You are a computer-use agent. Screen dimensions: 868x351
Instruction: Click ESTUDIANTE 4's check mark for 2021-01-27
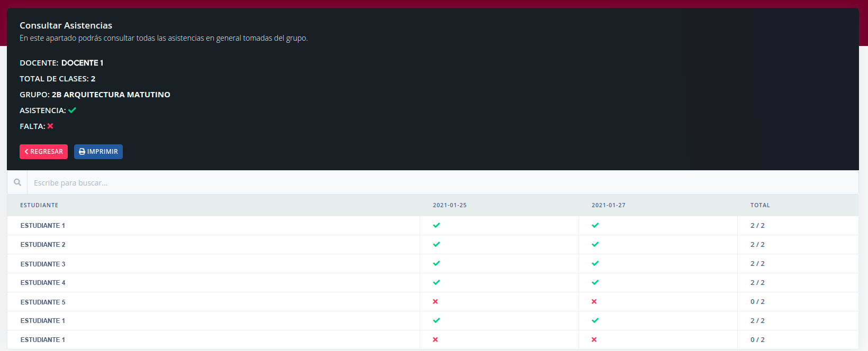pyautogui.click(x=595, y=282)
